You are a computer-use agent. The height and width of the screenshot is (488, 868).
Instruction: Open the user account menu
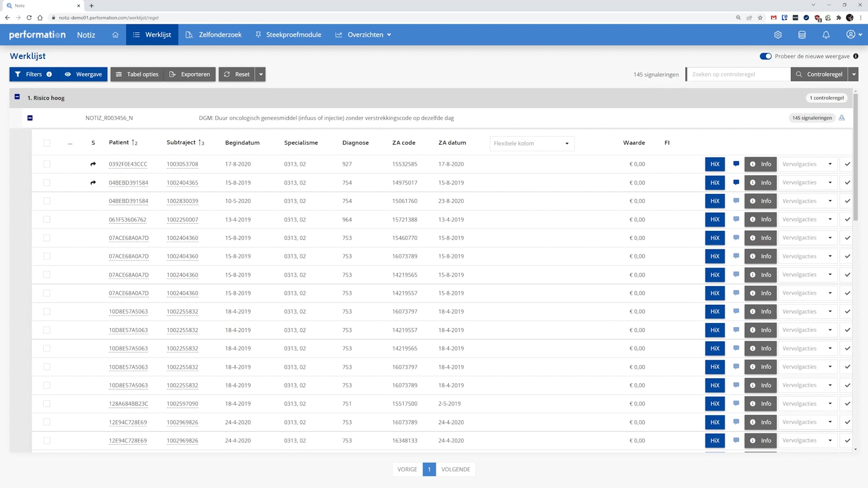[x=854, y=34]
